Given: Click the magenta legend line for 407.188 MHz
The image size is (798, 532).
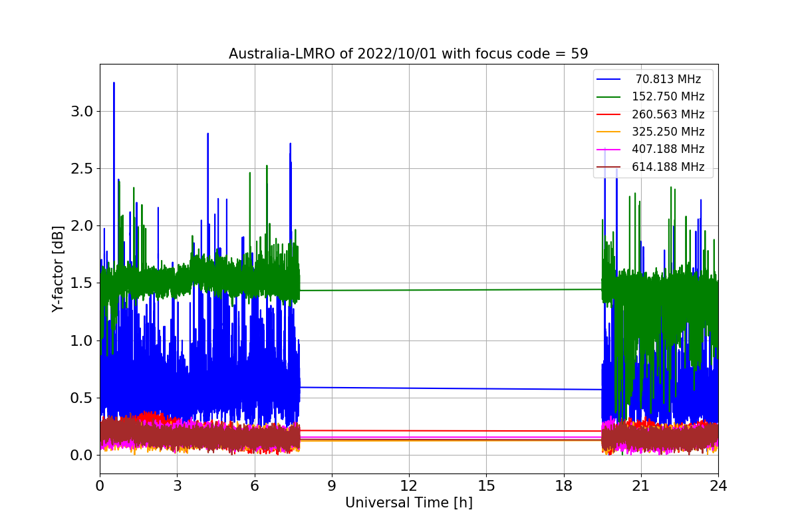Looking at the screenshot, I should click(609, 150).
